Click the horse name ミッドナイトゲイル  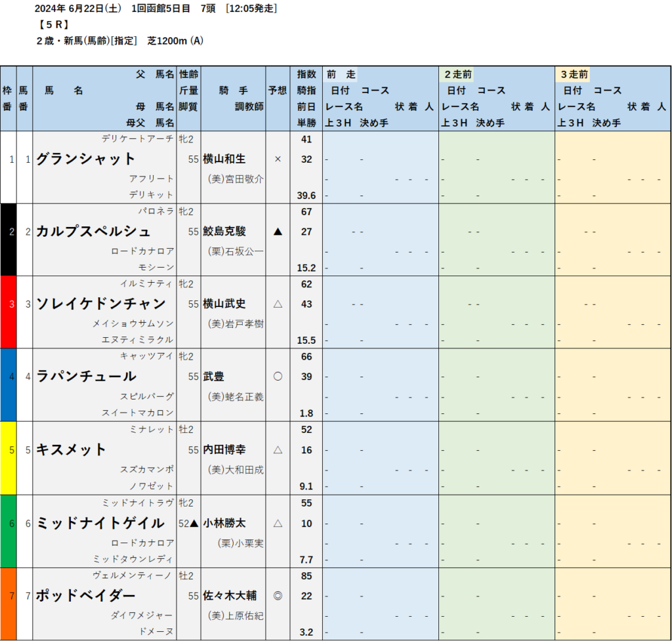coord(100,523)
